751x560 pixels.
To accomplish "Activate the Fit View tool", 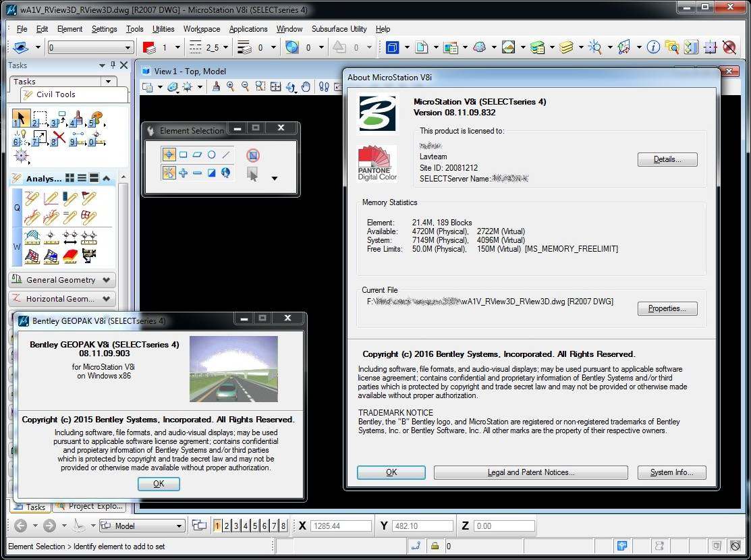I will tap(275, 86).
